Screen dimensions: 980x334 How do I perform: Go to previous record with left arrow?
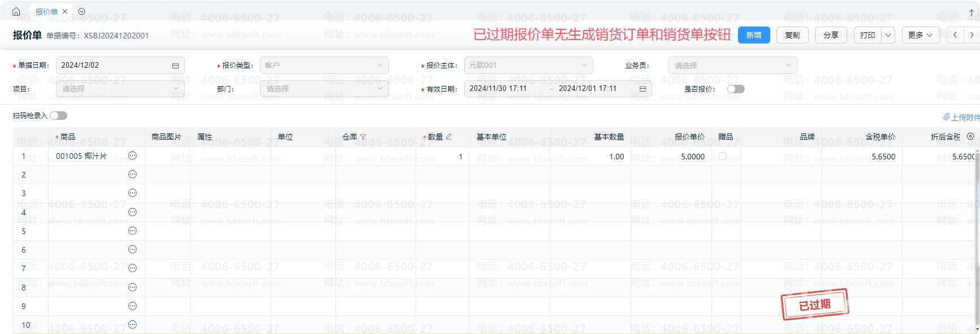pyautogui.click(x=955, y=35)
